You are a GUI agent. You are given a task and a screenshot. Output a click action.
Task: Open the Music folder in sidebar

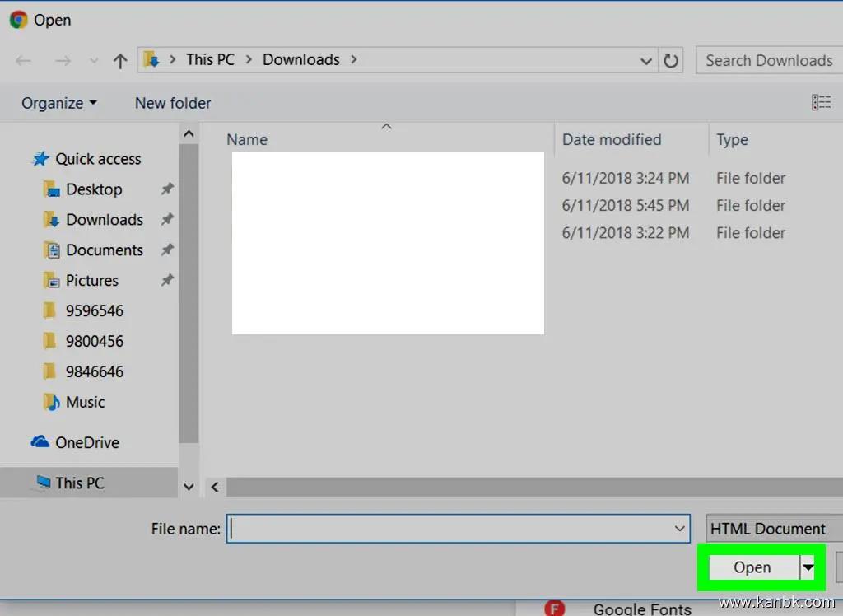(85, 403)
